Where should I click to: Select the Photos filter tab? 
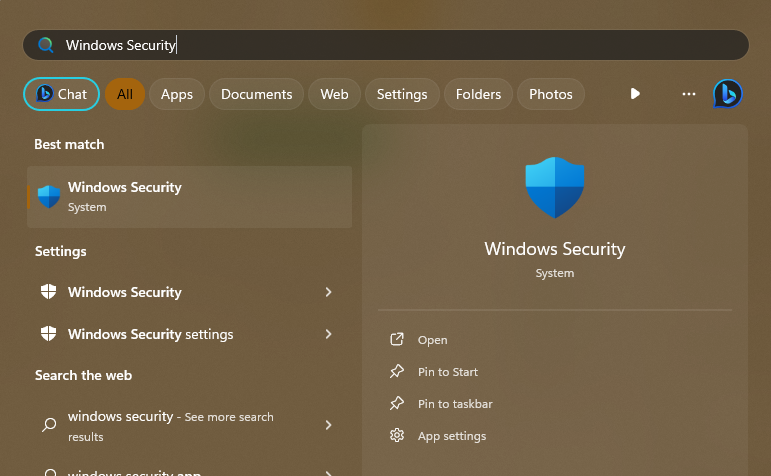(550, 94)
